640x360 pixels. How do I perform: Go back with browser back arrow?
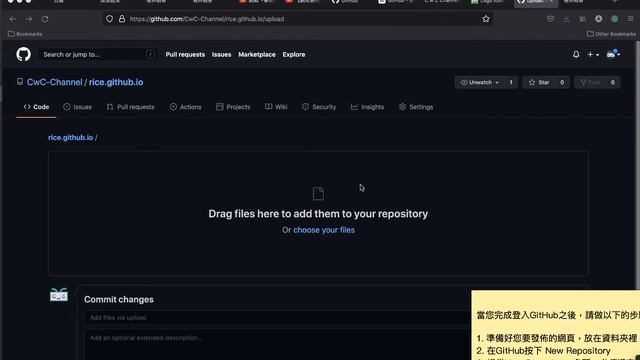[13, 19]
